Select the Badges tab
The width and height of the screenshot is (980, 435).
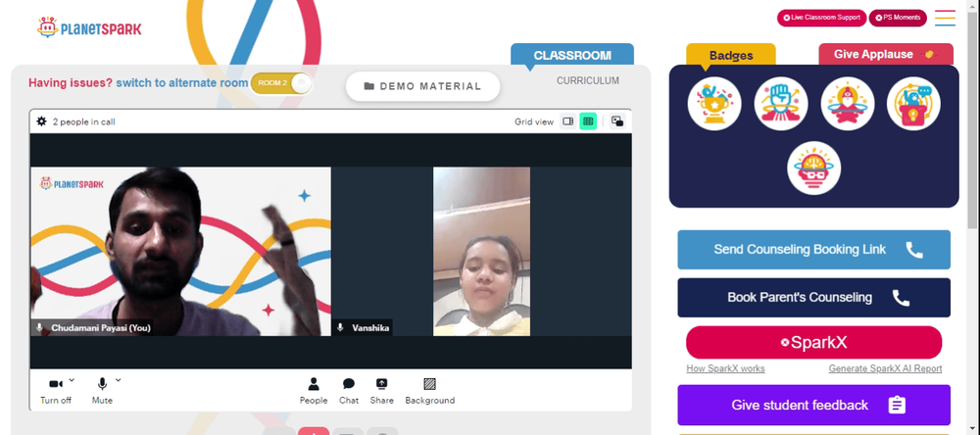[731, 55]
